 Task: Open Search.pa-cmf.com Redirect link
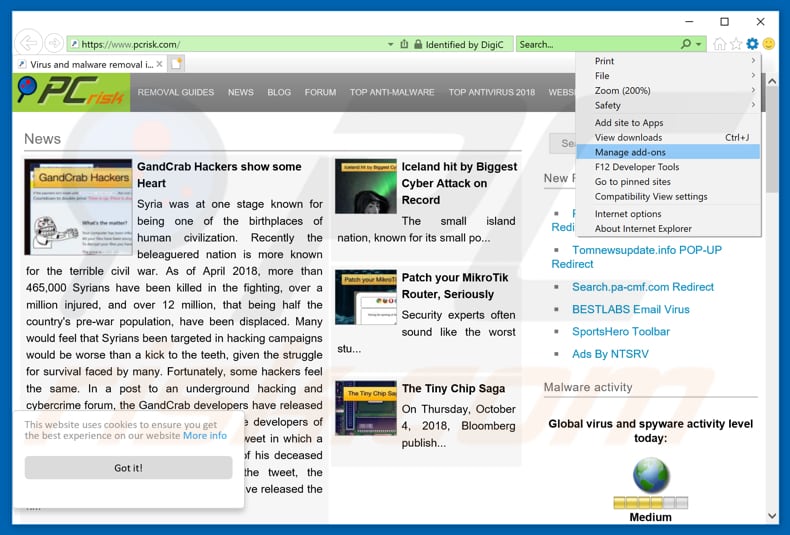(643, 287)
